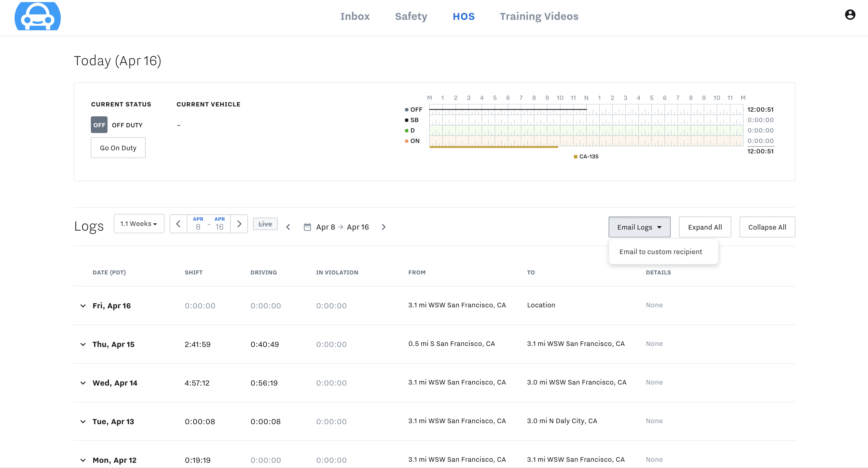Expand the Thu, Apr 15 log row
The image size is (868, 468).
(83, 344)
